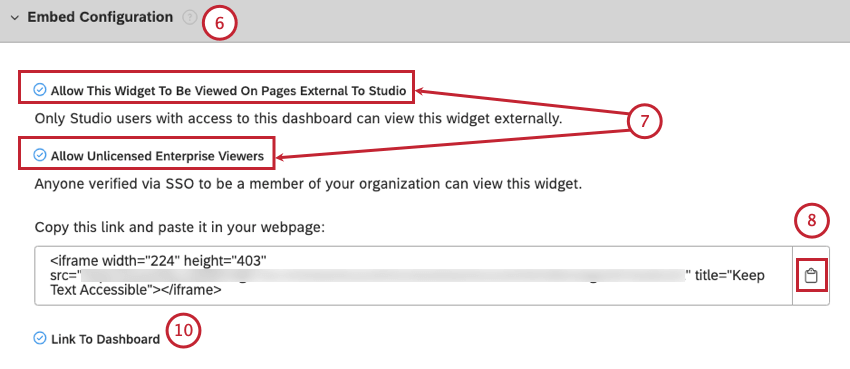The image size is (850, 369).
Task: Click the 'Only Studio users with access' description
Action: coord(298,119)
